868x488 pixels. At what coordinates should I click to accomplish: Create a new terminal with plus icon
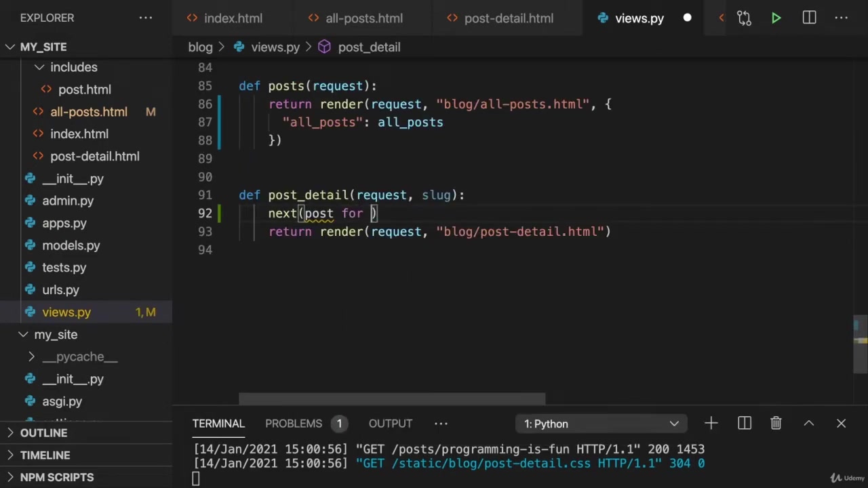click(x=711, y=424)
